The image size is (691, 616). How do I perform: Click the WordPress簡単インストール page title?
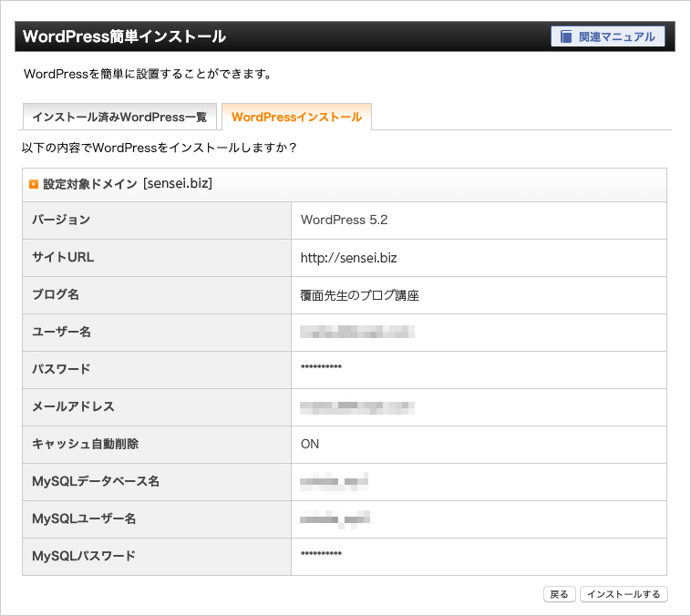[x=124, y=36]
